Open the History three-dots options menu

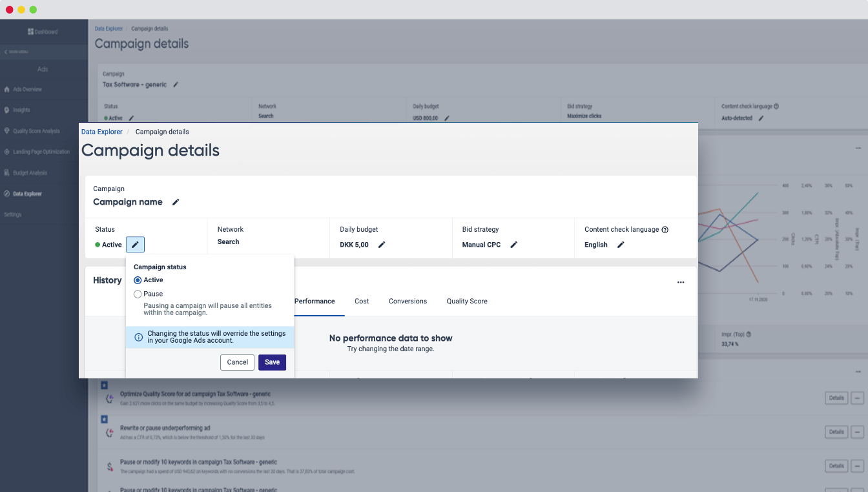681,282
